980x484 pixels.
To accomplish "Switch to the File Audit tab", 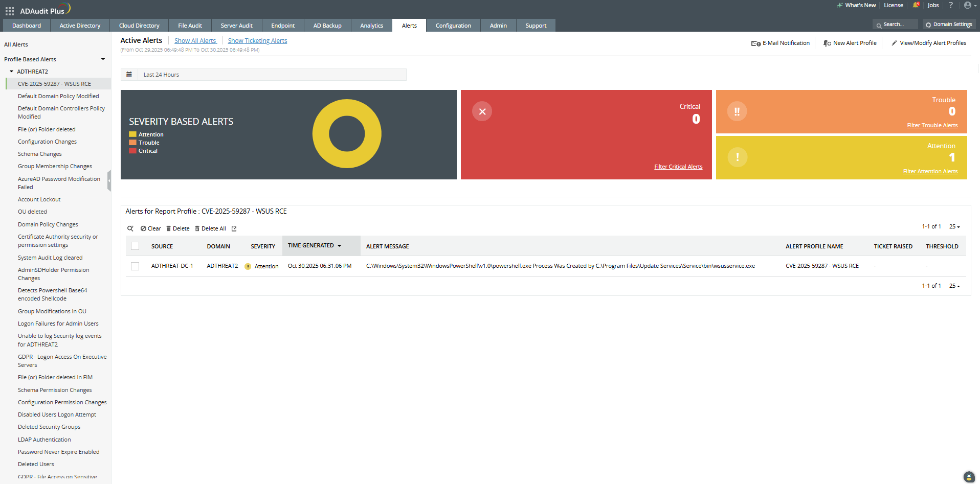I will pyautogui.click(x=190, y=26).
